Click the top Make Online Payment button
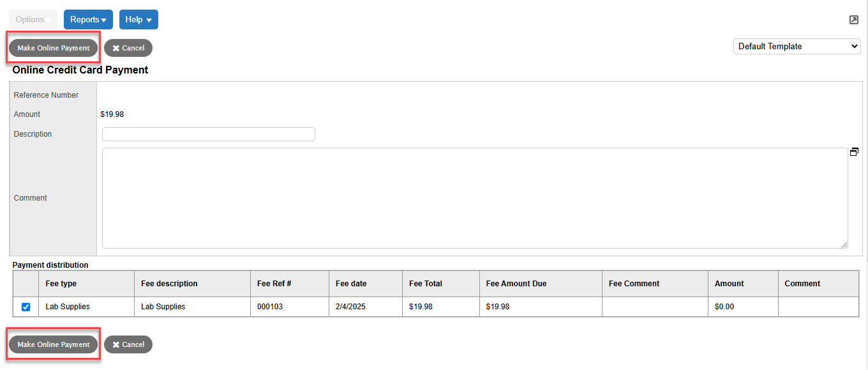868x370 pixels. 53,47
